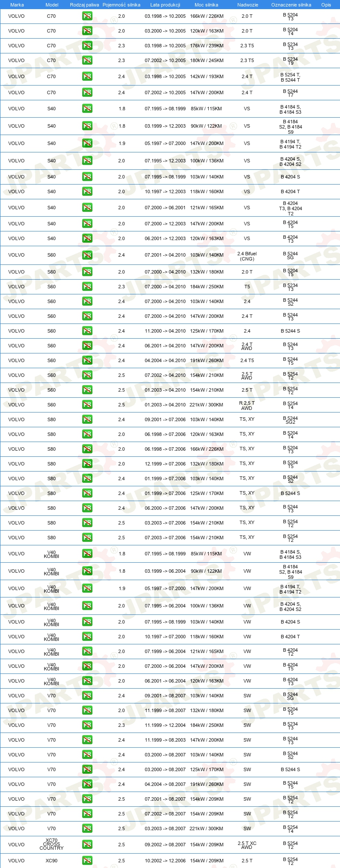Click the 'Marka' column header
Image resolution: width=340 pixels, height=868 pixels.
pos(17,5)
